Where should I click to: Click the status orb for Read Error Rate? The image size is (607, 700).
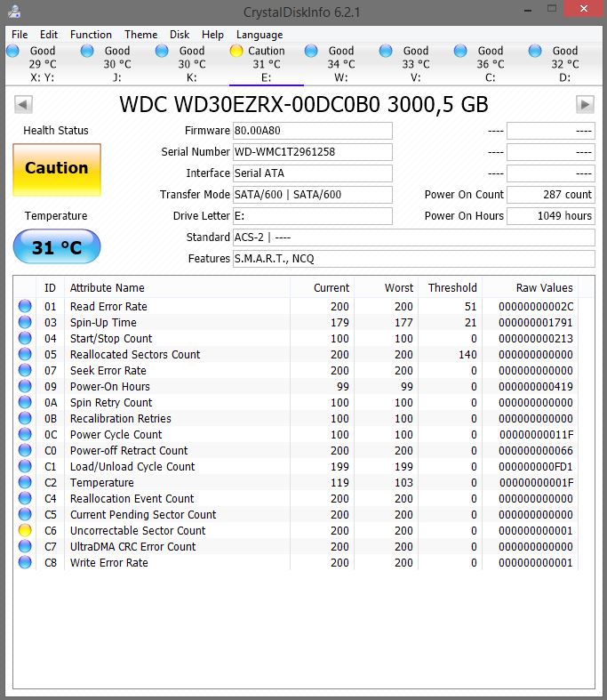click(x=25, y=306)
